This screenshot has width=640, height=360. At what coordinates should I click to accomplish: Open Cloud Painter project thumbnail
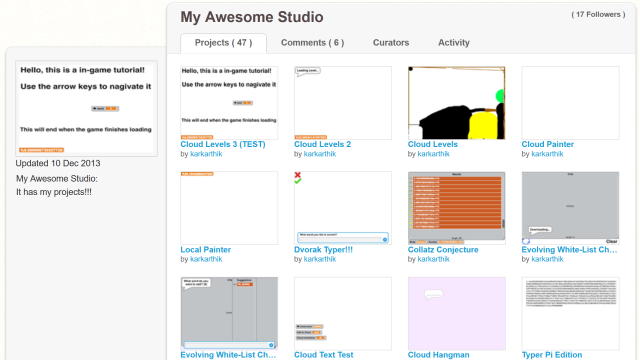click(x=570, y=103)
